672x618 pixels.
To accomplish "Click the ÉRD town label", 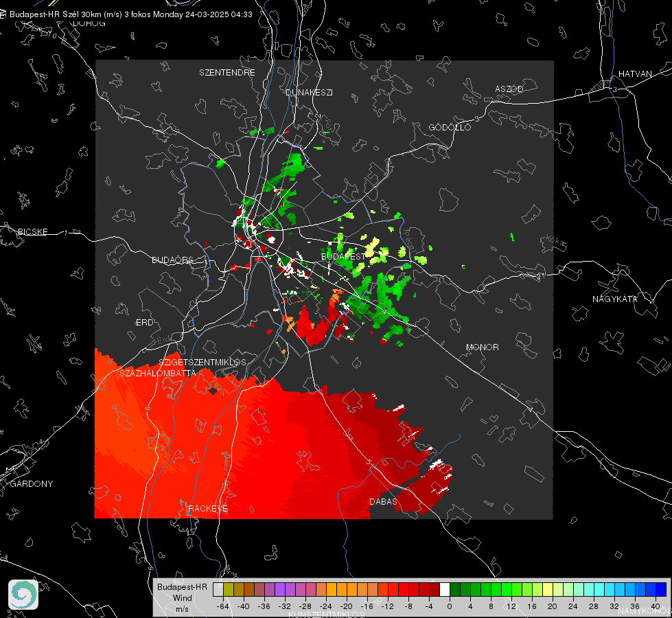I will point(144,323).
